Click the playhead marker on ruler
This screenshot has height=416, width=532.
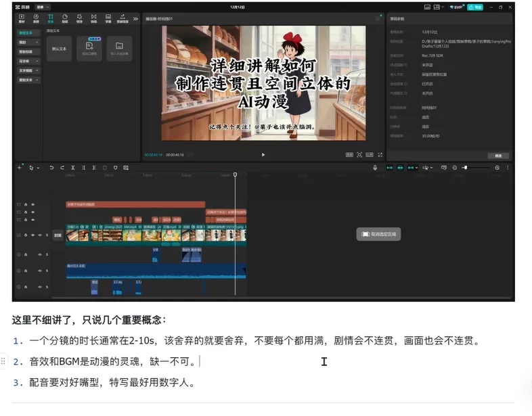click(235, 175)
